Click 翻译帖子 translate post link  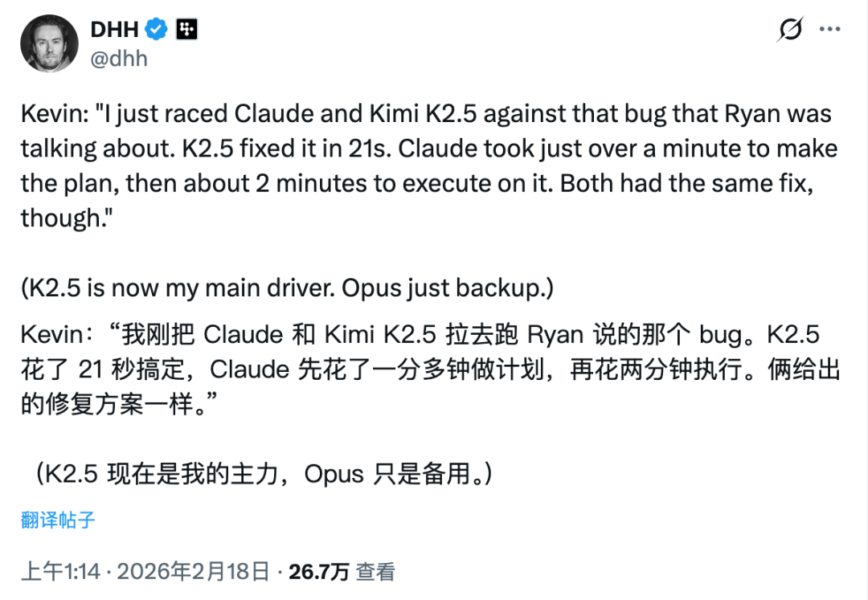pyautogui.click(x=58, y=520)
